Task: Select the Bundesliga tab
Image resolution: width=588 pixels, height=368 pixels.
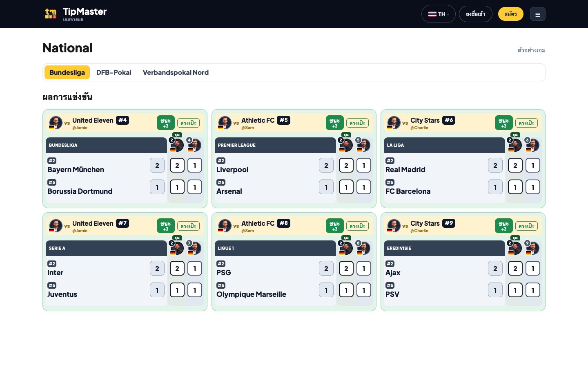Action: 67,72
